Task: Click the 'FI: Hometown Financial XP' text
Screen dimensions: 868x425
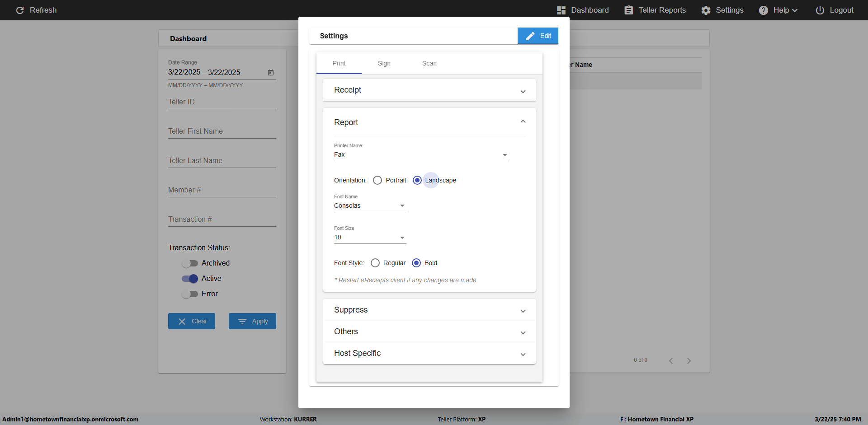Action: (x=657, y=419)
